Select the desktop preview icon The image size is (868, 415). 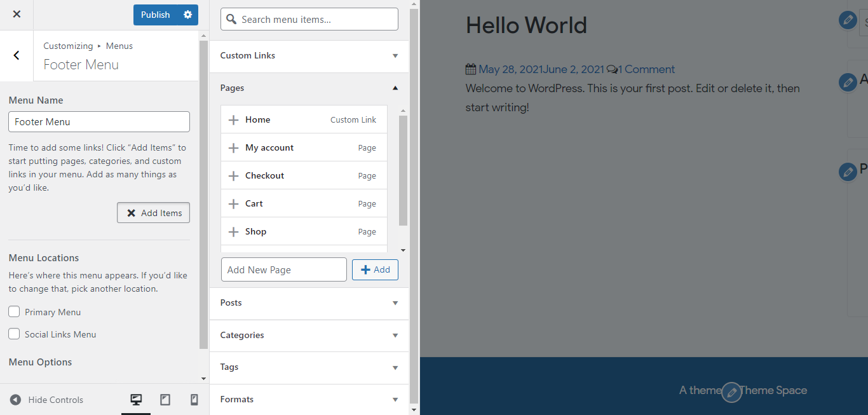point(136,399)
